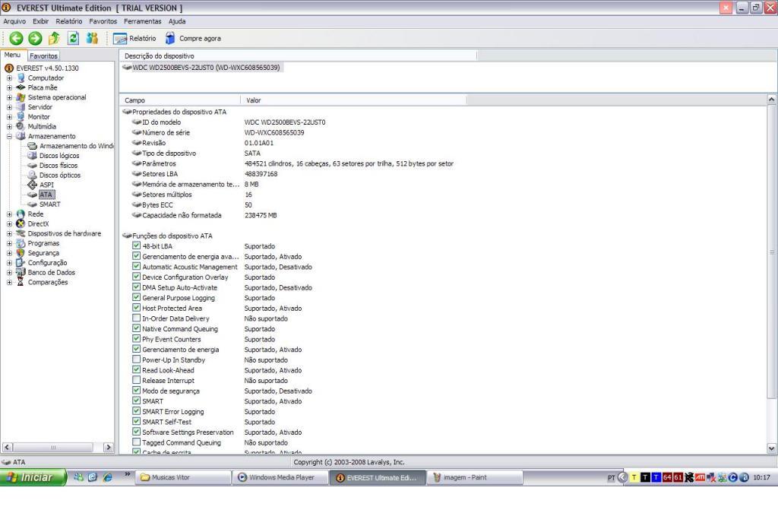This screenshot has width=778, height=532.
Task: Select the Sistema operacional tree icon
Action: coord(21,97)
